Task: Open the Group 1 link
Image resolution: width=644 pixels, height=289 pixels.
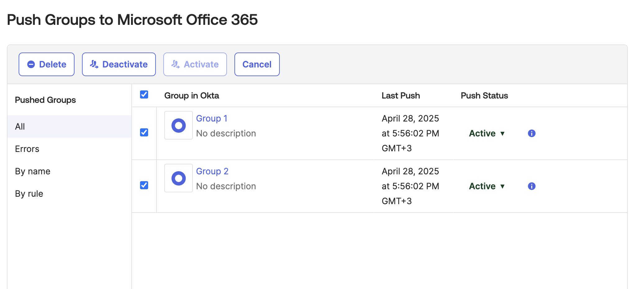Action: click(211, 118)
